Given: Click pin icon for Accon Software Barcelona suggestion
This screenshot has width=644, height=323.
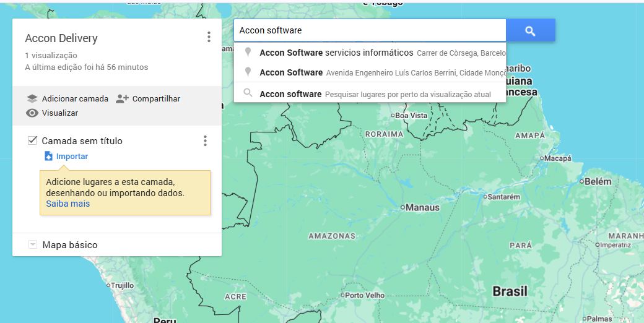Looking at the screenshot, I should pyautogui.click(x=248, y=53).
